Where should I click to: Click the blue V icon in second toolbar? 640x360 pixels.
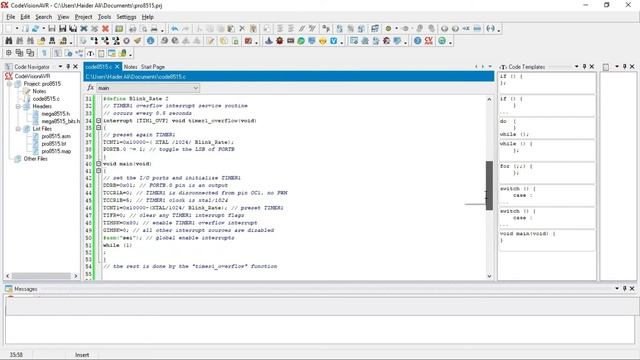tap(334, 41)
